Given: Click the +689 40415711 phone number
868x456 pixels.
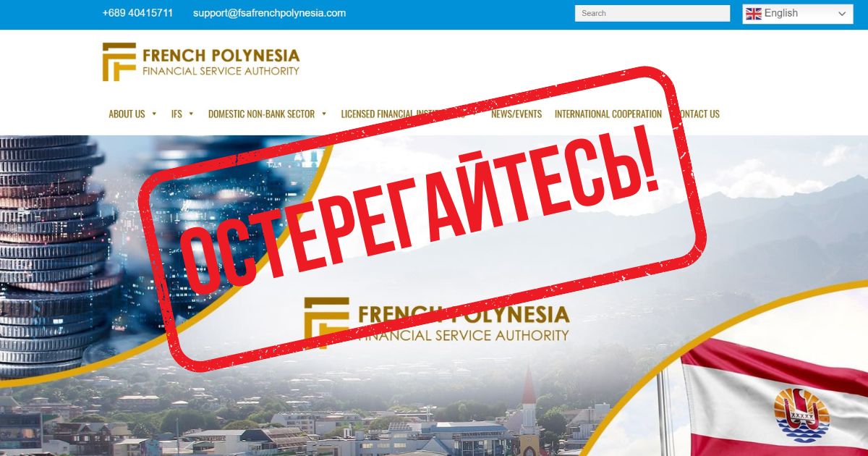Looking at the screenshot, I should tap(137, 13).
